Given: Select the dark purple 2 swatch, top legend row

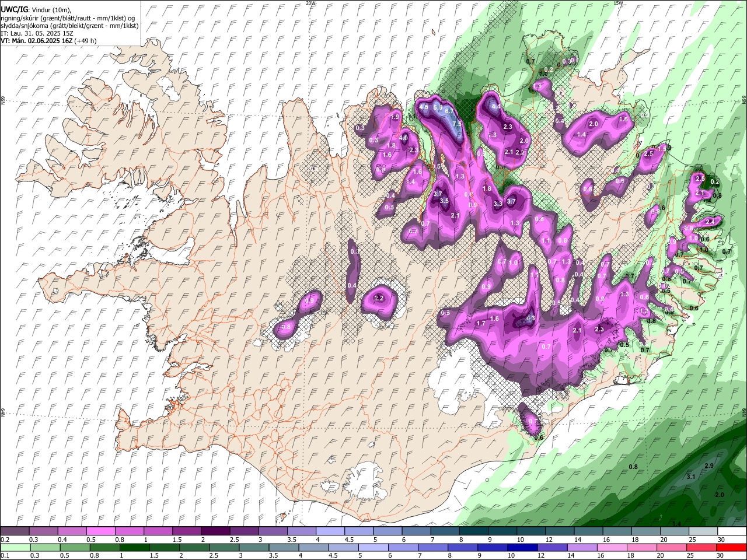Looking at the screenshot, I should (215, 531).
